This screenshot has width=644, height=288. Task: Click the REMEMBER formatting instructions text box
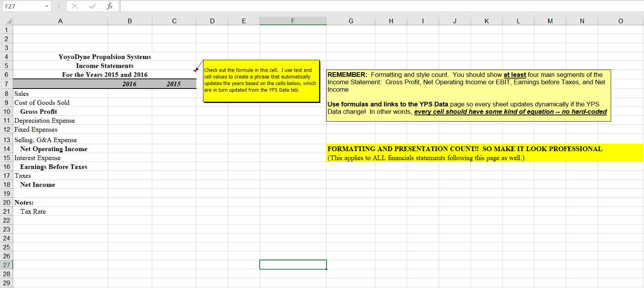(x=468, y=95)
